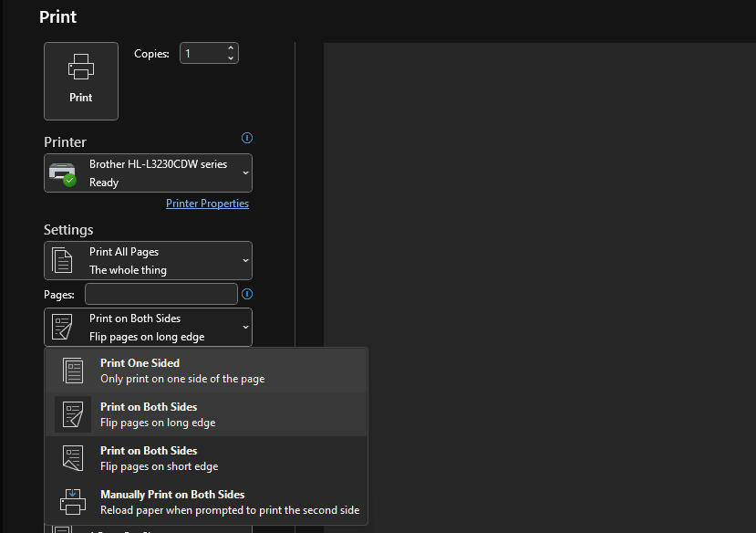Click the info icon beside the Printer heading
Screen dimensions: 756x533
click(246, 139)
